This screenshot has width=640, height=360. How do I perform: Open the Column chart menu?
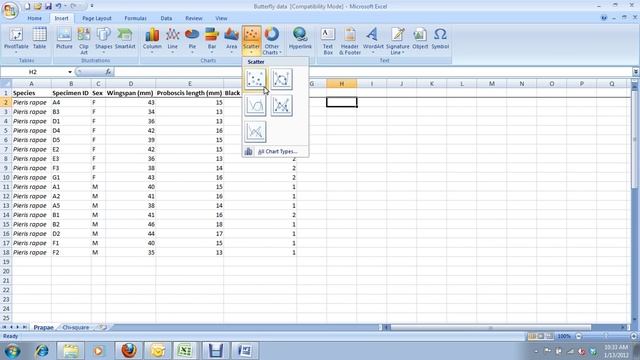click(x=152, y=41)
